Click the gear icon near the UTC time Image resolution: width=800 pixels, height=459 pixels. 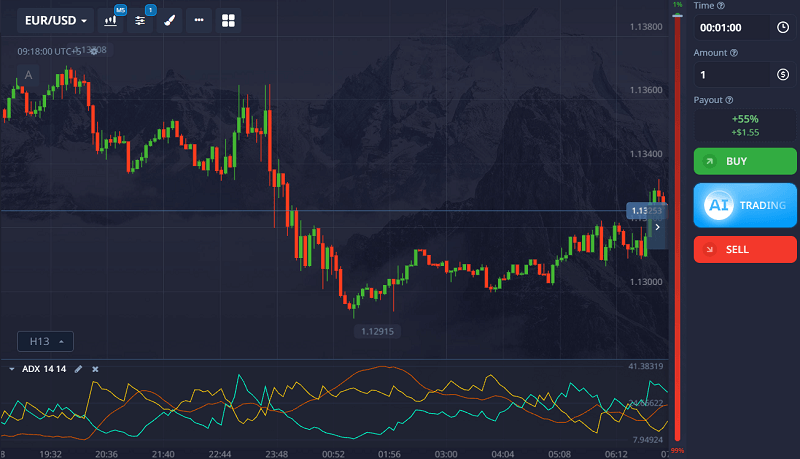(x=94, y=50)
